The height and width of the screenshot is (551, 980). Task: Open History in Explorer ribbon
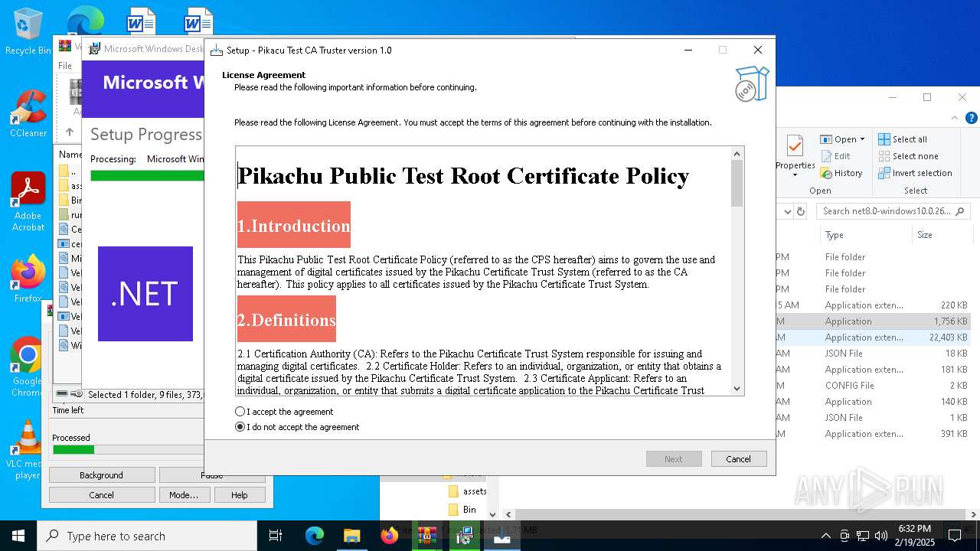coord(841,173)
